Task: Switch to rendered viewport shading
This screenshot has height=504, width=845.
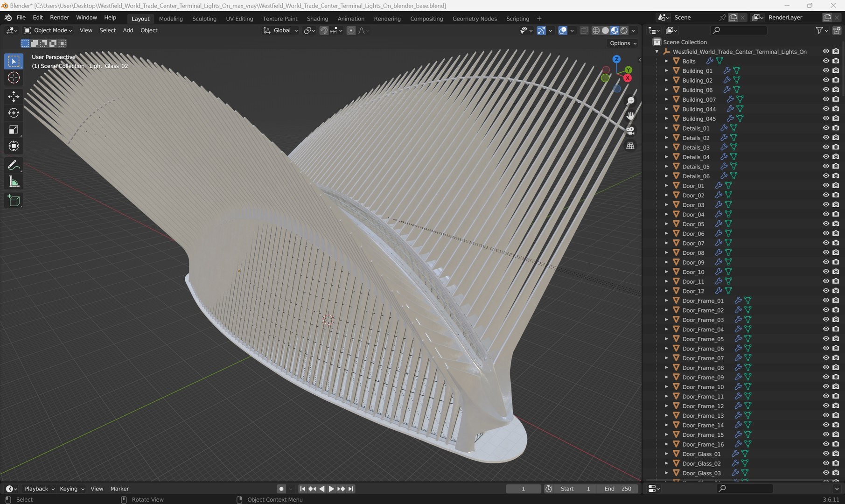Action: [x=624, y=30]
